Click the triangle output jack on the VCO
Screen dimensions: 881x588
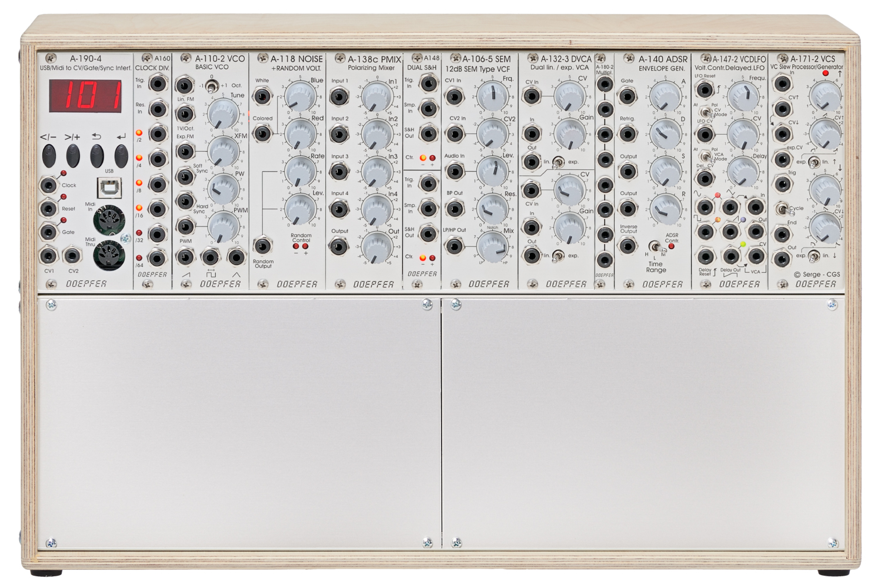236,256
